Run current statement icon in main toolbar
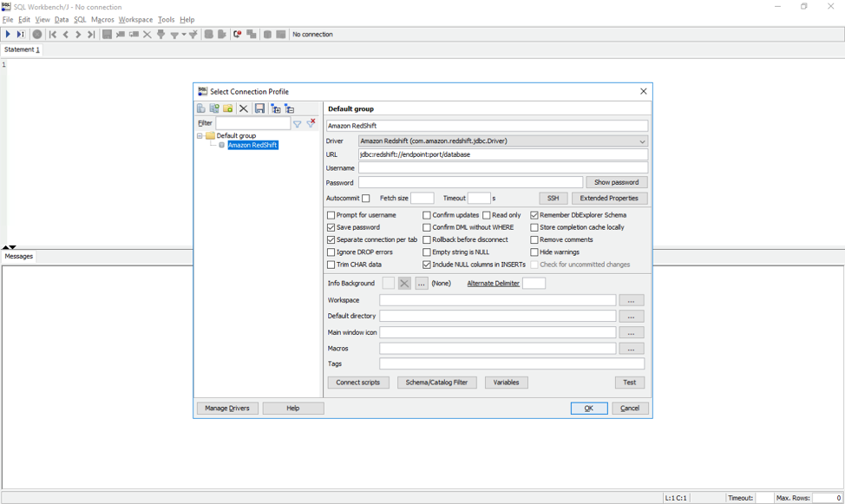The image size is (845, 504). tap(21, 34)
